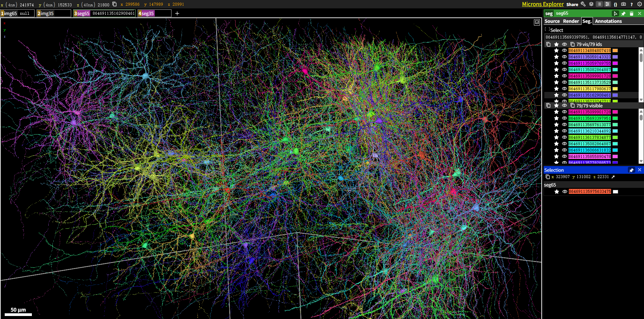The image size is (644, 319).
Task: Take a screenshot with the camera icon
Action: coord(624,4)
